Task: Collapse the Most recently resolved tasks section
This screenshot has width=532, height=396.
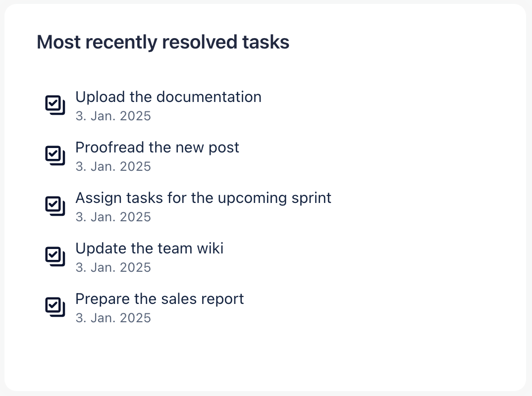Action: pyautogui.click(x=162, y=42)
